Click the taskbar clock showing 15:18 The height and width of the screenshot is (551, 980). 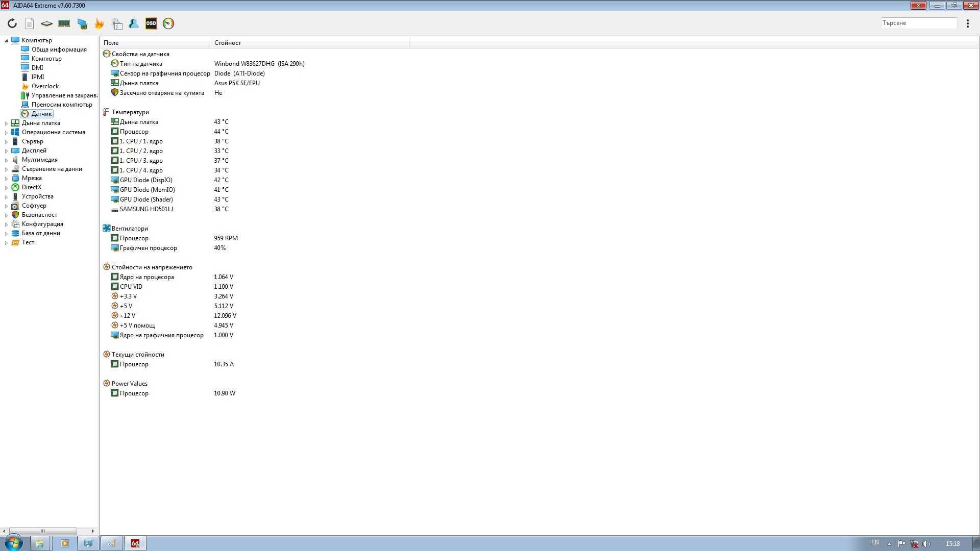pyautogui.click(x=952, y=544)
